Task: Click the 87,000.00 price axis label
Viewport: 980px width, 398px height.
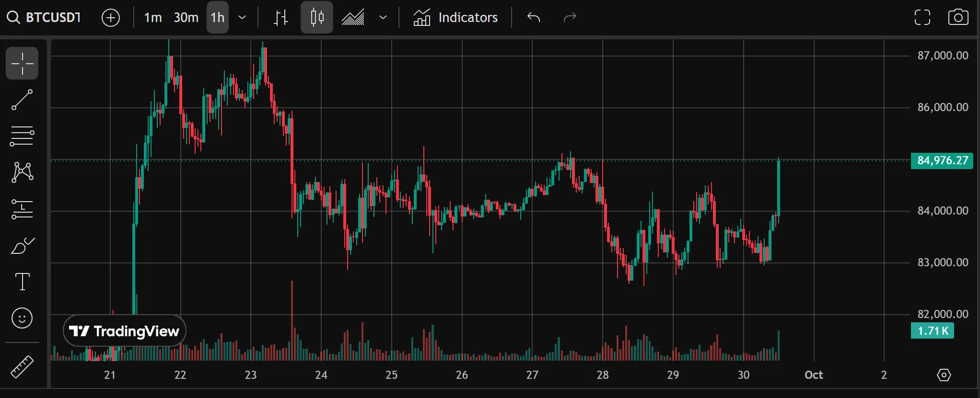Action: [943, 56]
